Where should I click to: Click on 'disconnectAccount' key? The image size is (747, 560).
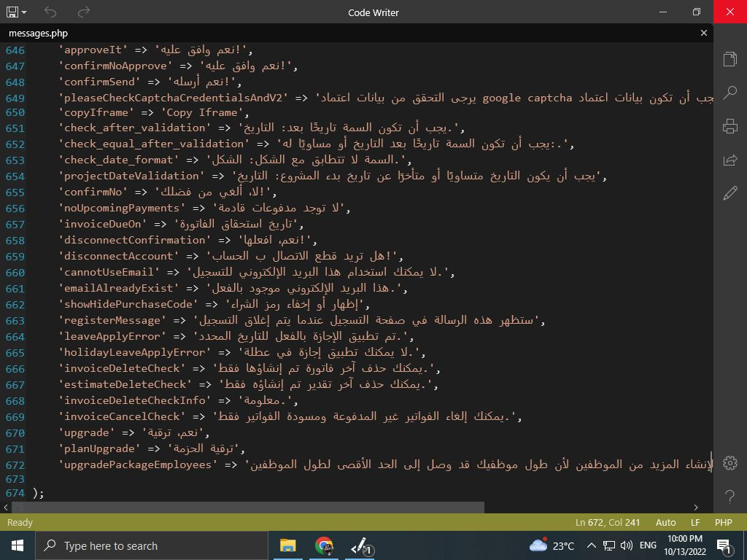pos(119,256)
